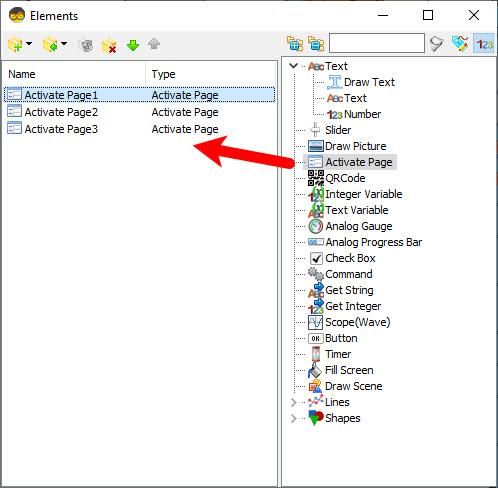Click the Type cell of Activate Page3
This screenshot has height=488, width=498.
pyautogui.click(x=185, y=129)
